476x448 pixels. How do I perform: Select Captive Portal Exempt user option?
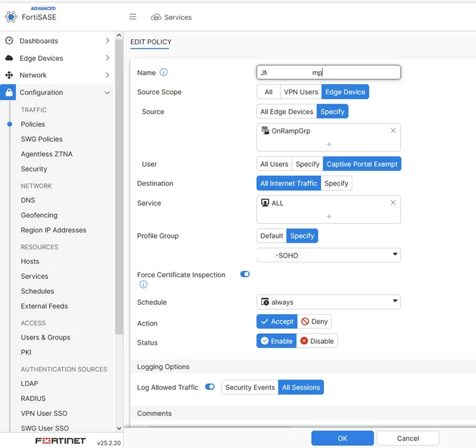[x=362, y=164]
